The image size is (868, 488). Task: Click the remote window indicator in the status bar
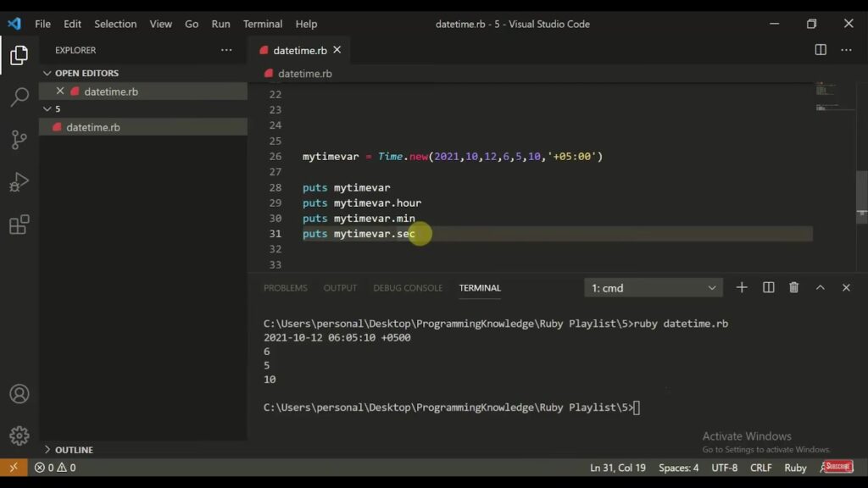point(14,468)
